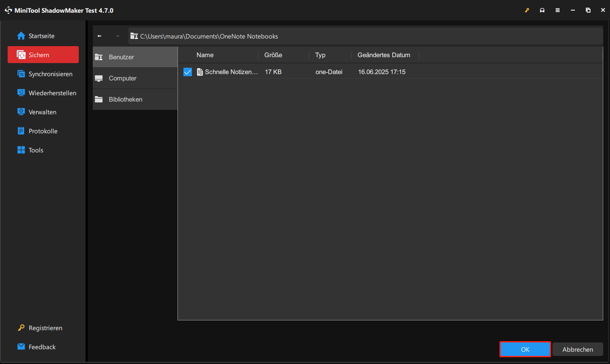Click the path bar folder icon
This screenshot has width=610, height=364.
(x=134, y=36)
